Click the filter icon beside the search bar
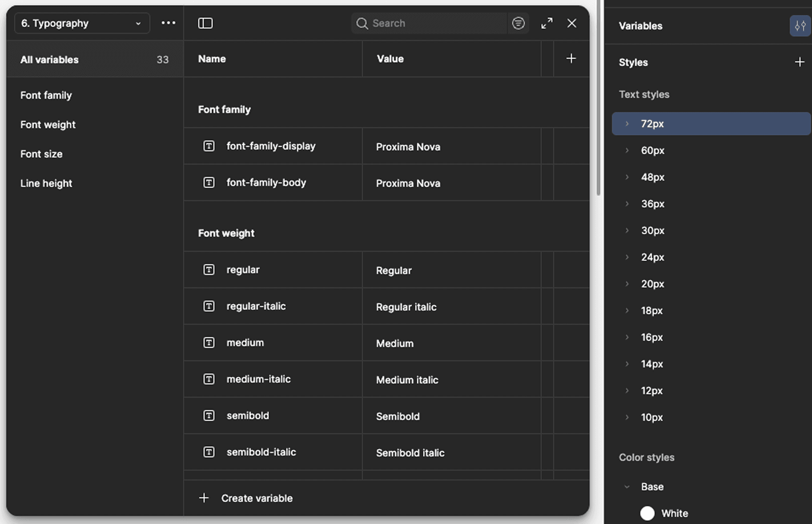Screen dimensions: 812x524 click(x=519, y=23)
